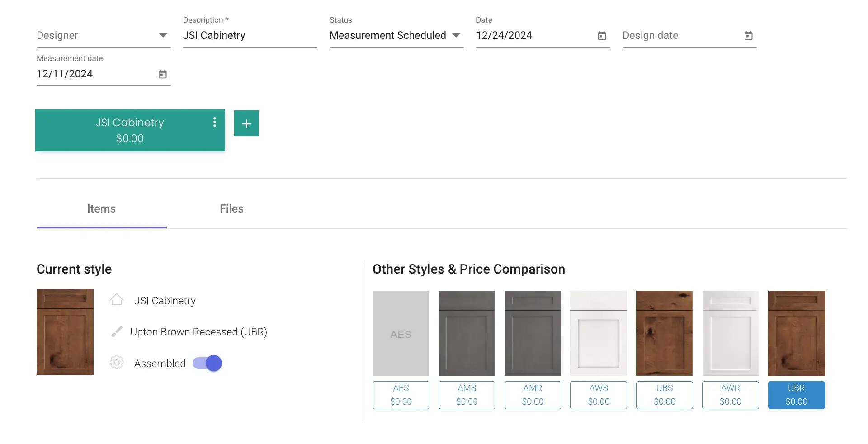
Task: Select the JSI Cabinetry $0.00 card
Action: point(130,130)
